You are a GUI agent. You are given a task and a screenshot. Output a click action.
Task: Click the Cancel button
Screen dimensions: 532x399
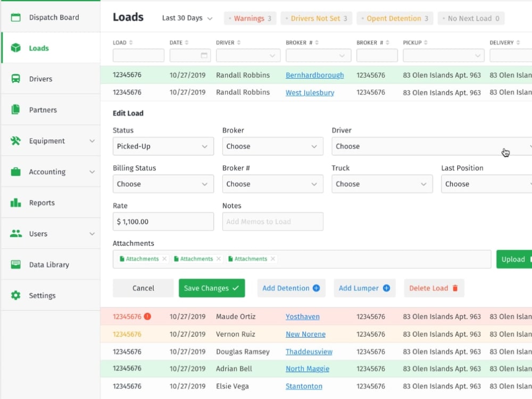click(x=143, y=288)
